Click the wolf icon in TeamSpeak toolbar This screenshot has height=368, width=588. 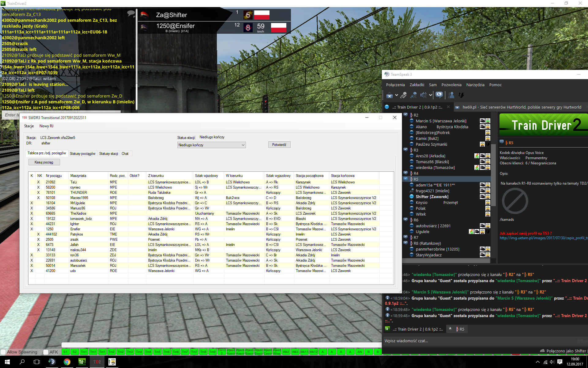pyautogui.click(x=461, y=95)
